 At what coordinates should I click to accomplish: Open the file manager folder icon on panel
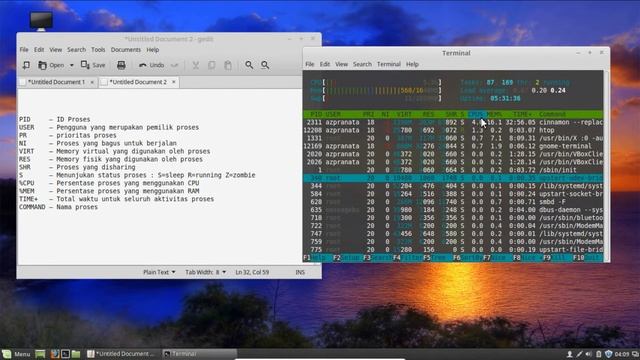tap(76, 354)
